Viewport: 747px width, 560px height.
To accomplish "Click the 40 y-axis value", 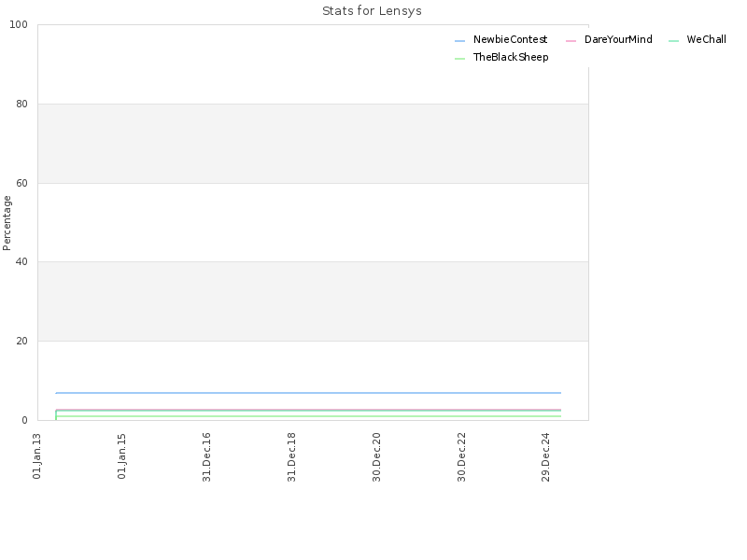I will coord(21,262).
